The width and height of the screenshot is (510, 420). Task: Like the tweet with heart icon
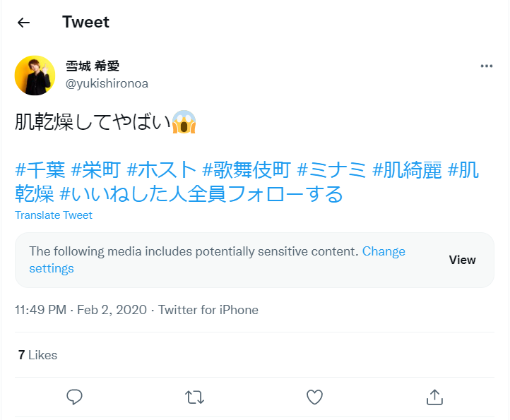[x=314, y=397]
